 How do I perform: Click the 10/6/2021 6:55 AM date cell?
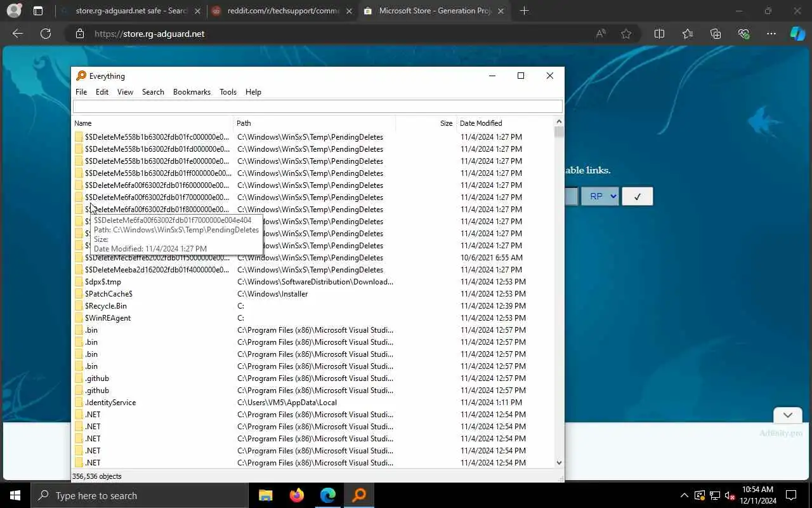click(x=492, y=258)
